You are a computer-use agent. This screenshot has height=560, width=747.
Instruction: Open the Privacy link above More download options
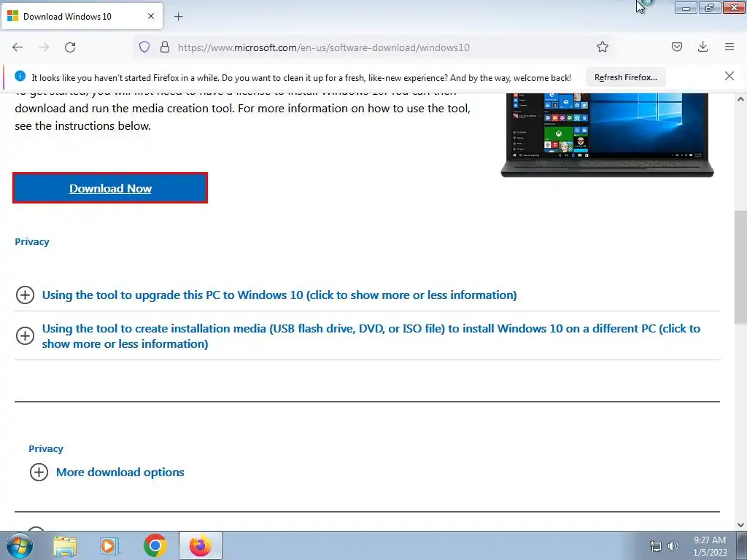[46, 449]
